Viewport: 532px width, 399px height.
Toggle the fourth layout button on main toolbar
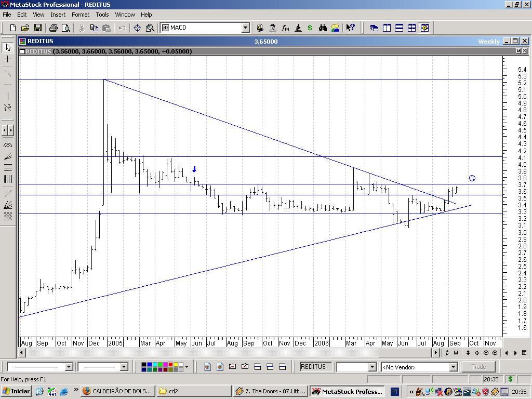pyautogui.click(x=411, y=28)
